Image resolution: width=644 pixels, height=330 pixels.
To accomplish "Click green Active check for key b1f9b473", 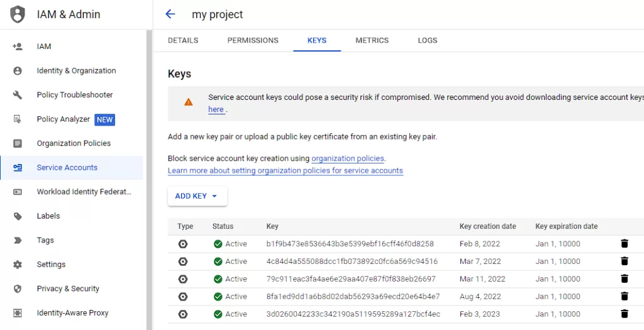I will point(218,244).
